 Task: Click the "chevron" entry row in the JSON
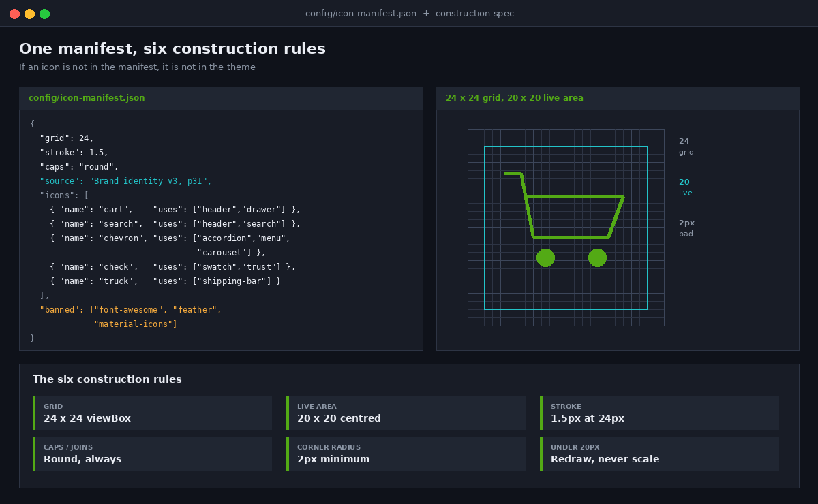[170, 238]
